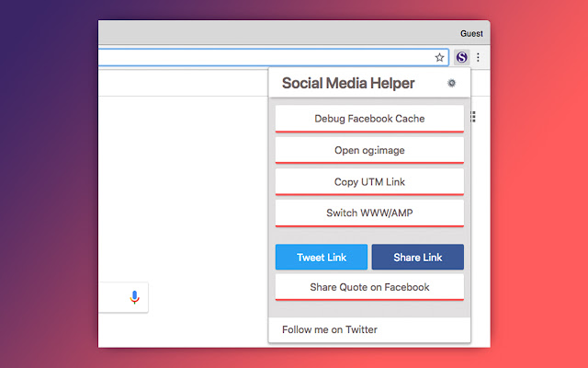Copy the UTM link
This screenshot has height=368, width=588.
(369, 182)
